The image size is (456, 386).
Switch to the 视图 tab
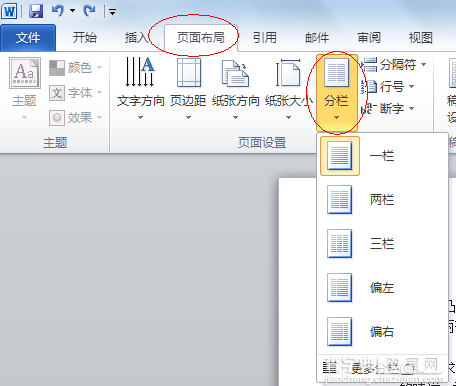[421, 38]
